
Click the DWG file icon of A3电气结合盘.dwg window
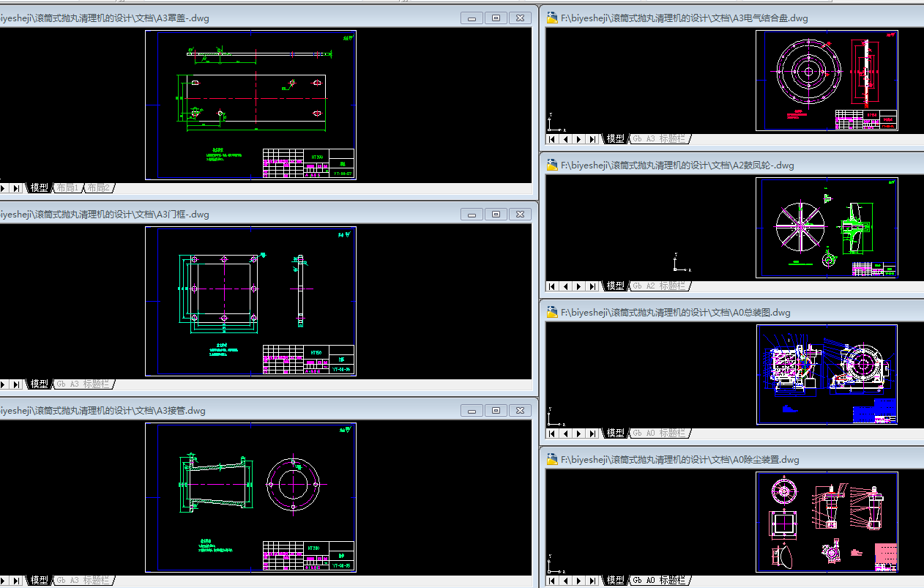point(552,18)
